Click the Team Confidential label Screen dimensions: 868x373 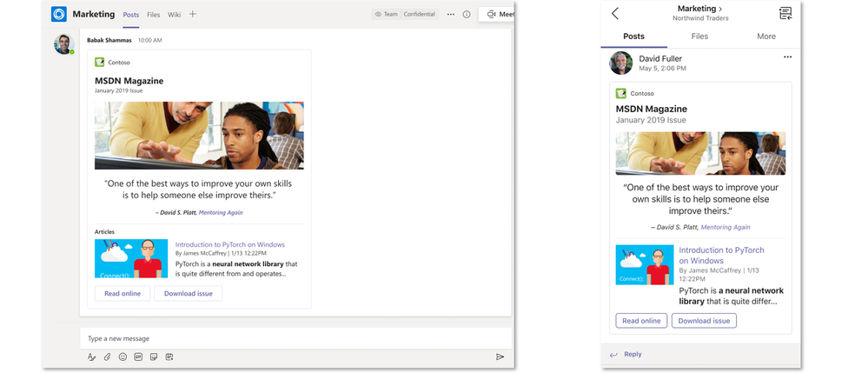coord(405,15)
